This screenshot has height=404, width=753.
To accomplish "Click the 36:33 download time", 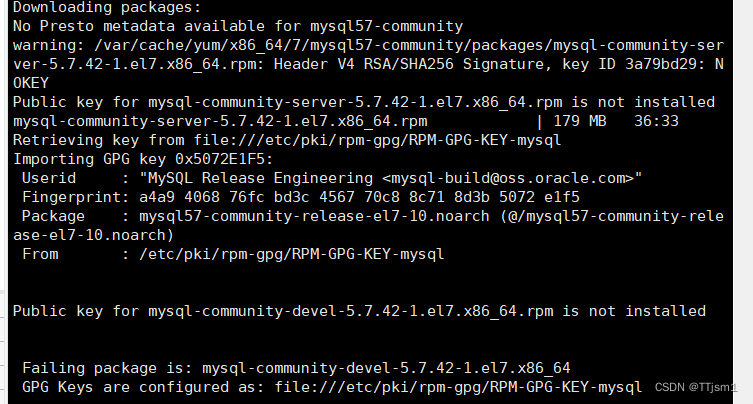I will pos(656,121).
